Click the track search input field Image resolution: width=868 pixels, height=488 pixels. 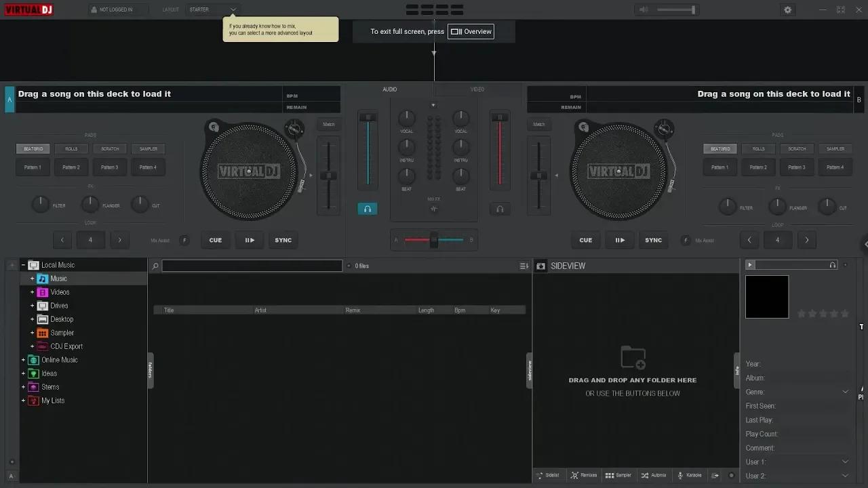(251, 266)
